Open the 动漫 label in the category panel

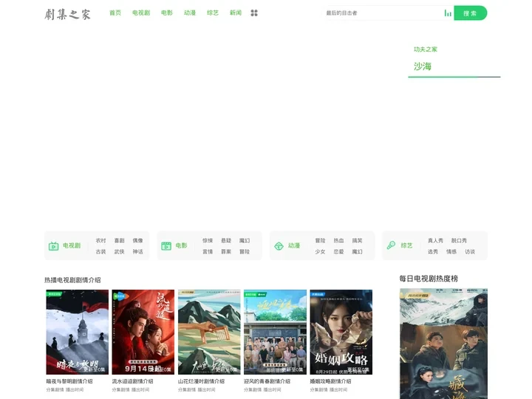tap(294, 245)
